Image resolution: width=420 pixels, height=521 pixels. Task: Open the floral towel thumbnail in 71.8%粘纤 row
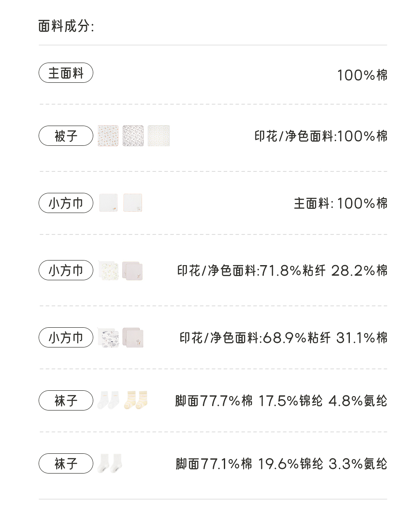[x=108, y=270]
